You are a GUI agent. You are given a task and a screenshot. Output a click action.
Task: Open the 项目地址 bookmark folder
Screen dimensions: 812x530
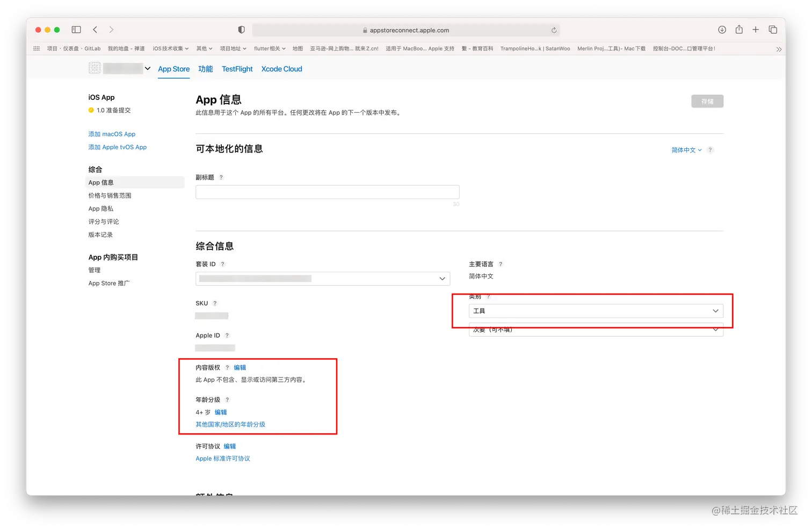click(233, 48)
